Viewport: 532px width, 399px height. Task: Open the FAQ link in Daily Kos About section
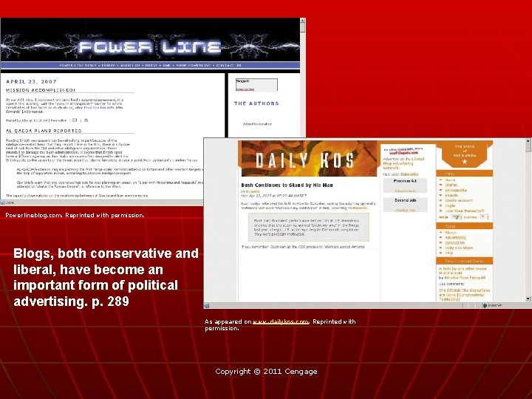(x=449, y=253)
